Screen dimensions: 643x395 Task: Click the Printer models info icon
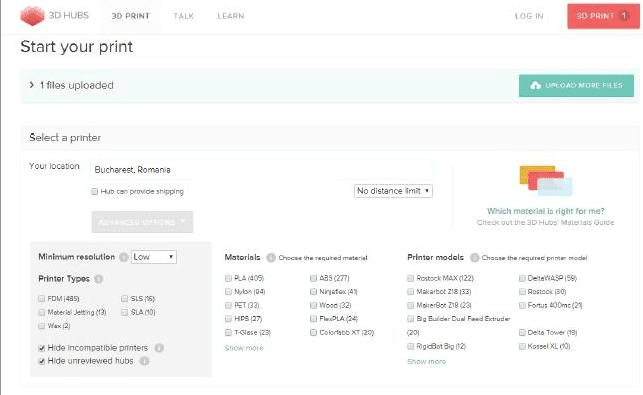(474, 258)
